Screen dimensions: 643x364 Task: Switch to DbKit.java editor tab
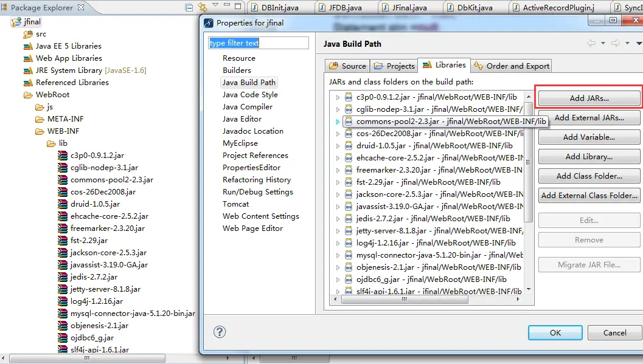475,7
